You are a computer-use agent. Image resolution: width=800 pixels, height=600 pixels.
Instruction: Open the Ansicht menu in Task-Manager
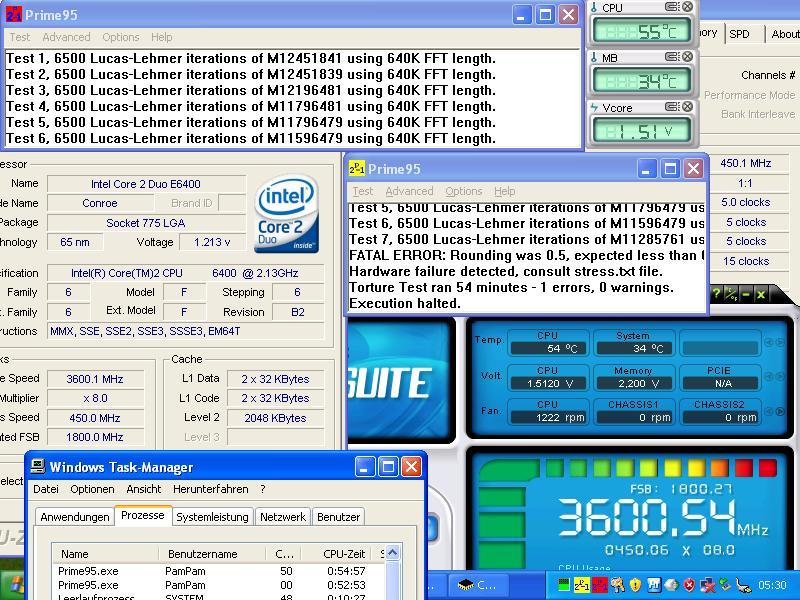click(144, 489)
